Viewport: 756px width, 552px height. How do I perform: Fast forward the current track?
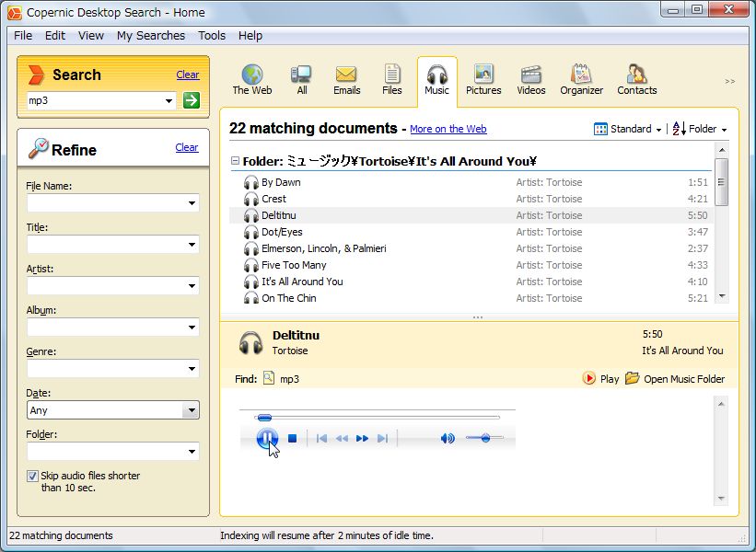(362, 438)
